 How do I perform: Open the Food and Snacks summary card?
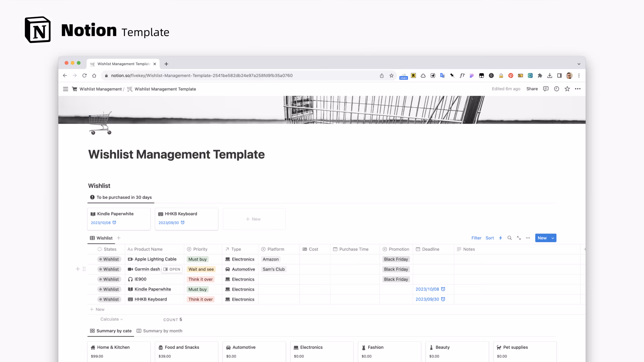186,351
